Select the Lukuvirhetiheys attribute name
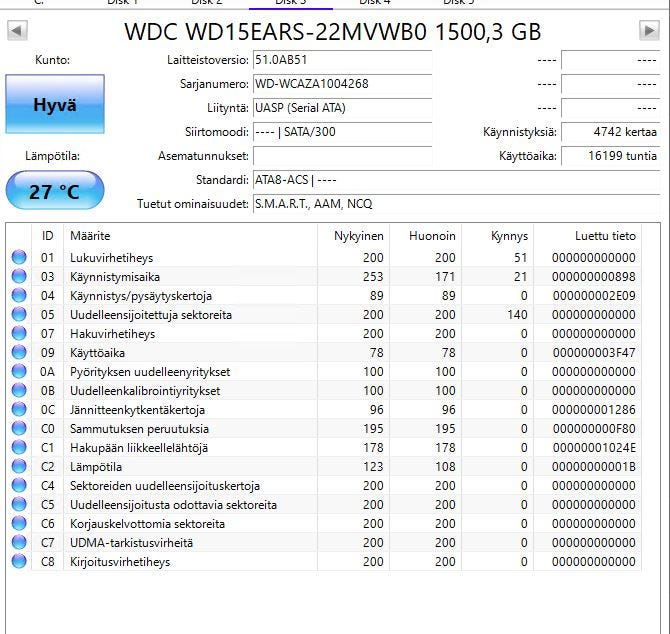 pos(112,258)
